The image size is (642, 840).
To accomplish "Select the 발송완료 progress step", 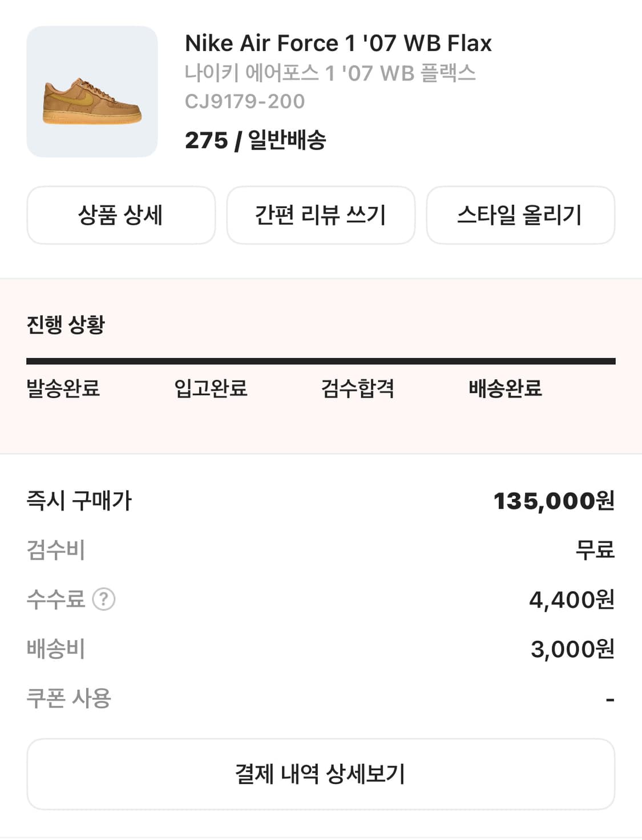I will (x=63, y=388).
